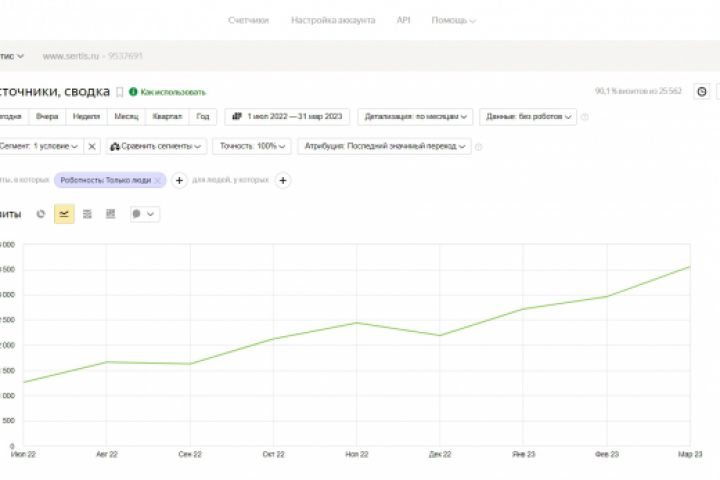This screenshot has width=720, height=480.
Task: Open the API menu link
Action: pos(403,20)
